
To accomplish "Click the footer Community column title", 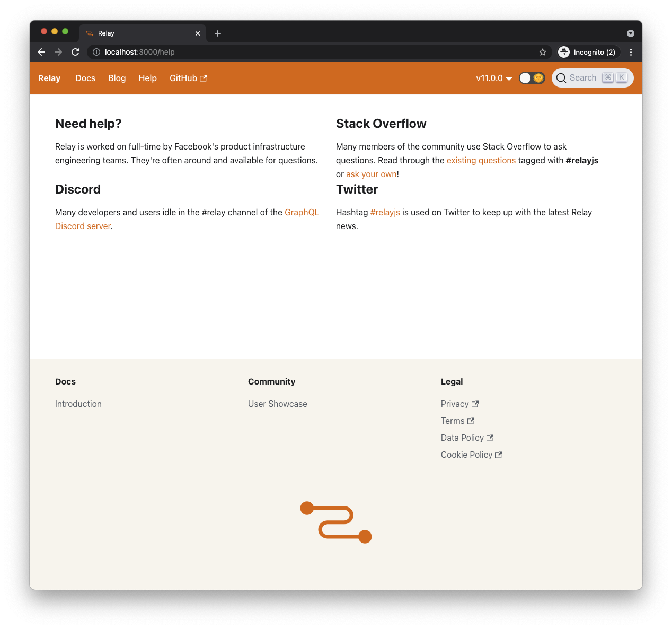I will (272, 381).
